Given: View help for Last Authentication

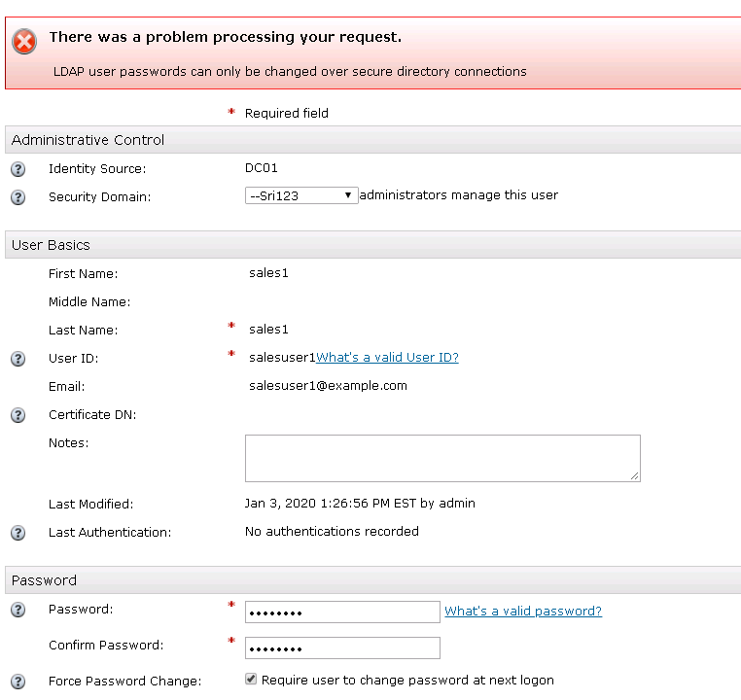Looking at the screenshot, I should point(18,533).
